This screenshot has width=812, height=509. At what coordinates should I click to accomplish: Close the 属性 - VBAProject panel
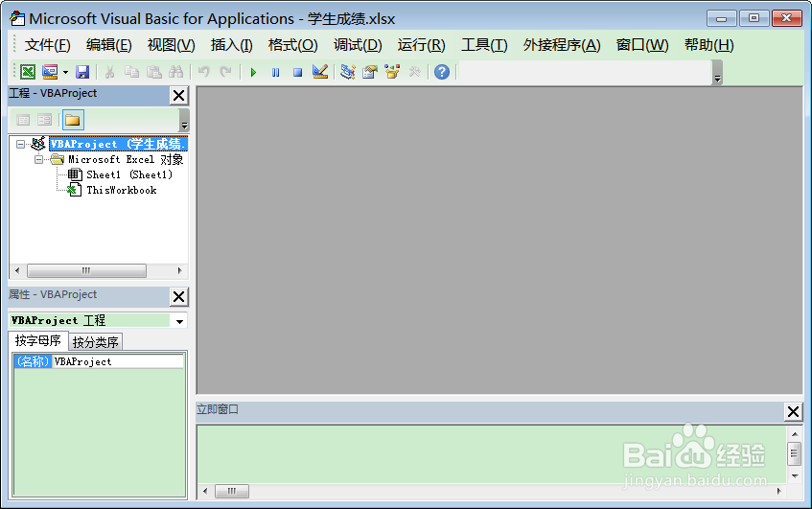(178, 297)
